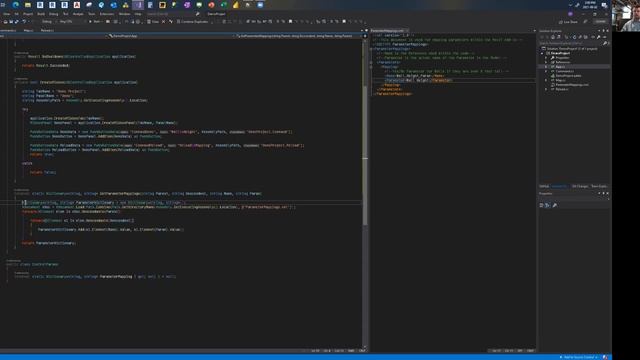This screenshot has width=640, height=360.
Task: Click the Start debugging button
Action: 95,22
